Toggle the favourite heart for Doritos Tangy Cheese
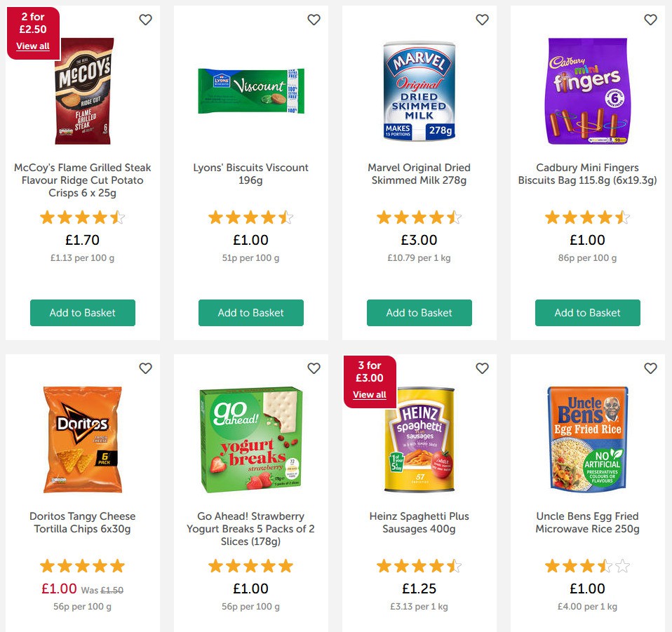672x632 pixels. (x=145, y=368)
